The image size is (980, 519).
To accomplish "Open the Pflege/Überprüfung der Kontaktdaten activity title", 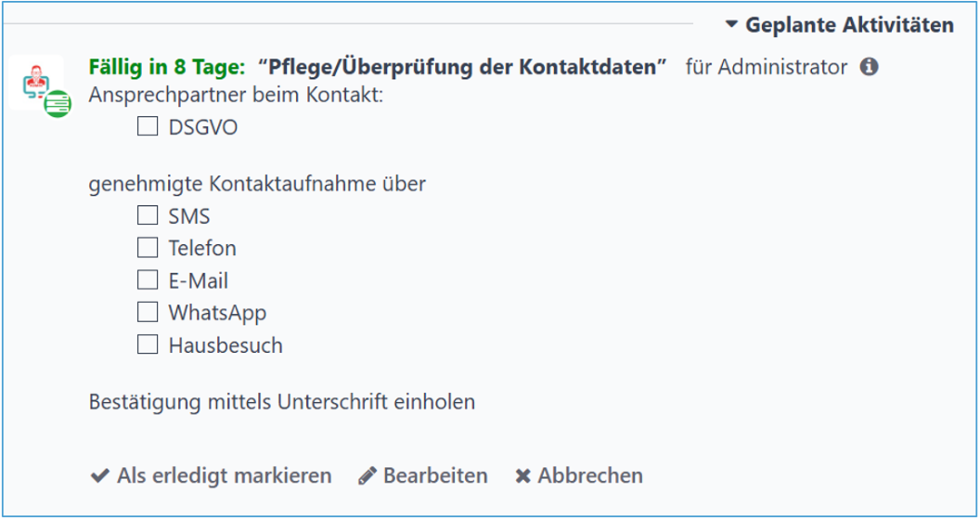I will 463,67.
